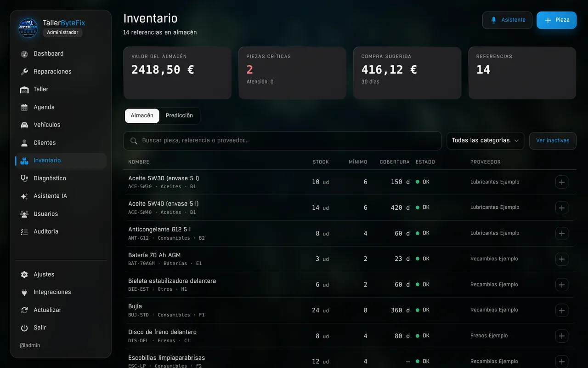Click the TallerByteFix logo avatar
The width and height of the screenshot is (588, 368).
28,28
